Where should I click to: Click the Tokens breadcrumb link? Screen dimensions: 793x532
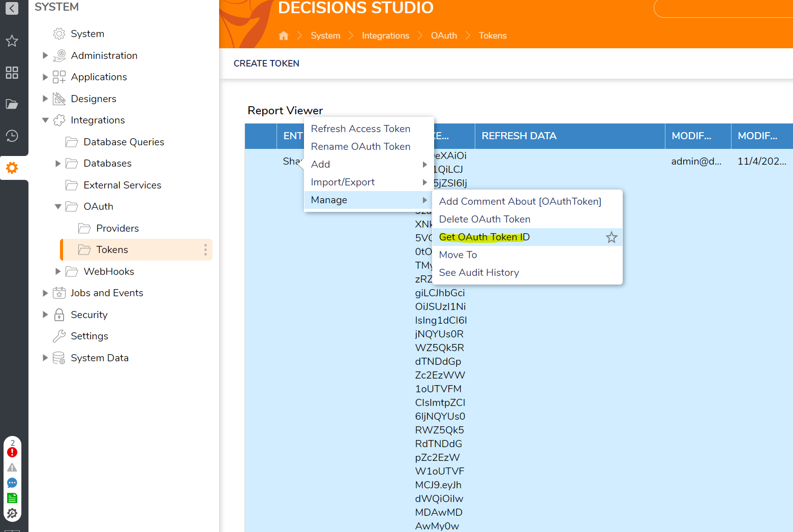pyautogui.click(x=493, y=36)
